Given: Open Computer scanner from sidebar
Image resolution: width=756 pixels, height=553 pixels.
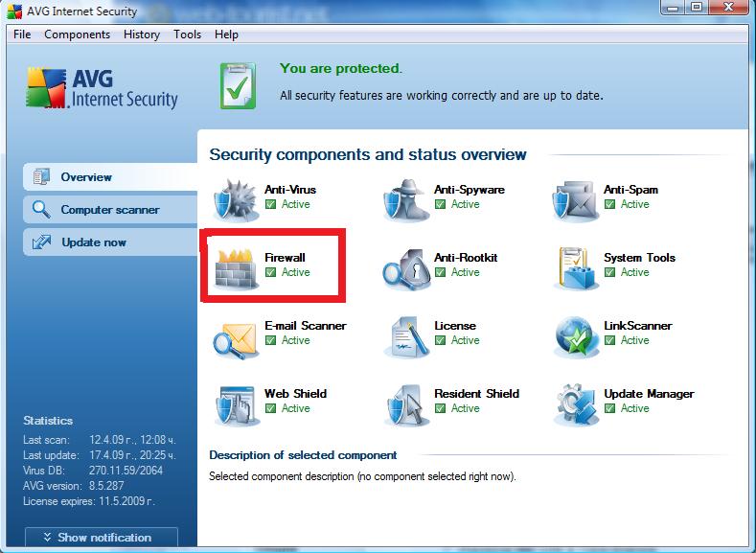Looking at the screenshot, I should (x=110, y=210).
